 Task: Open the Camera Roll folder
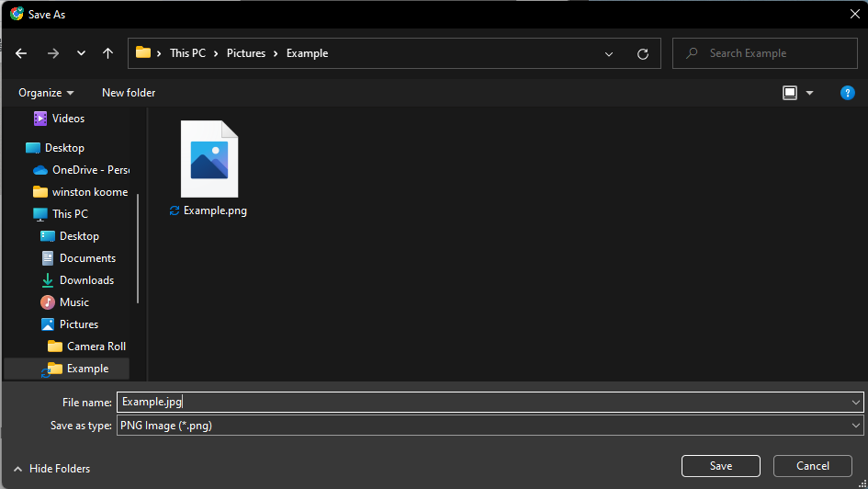[x=96, y=347]
